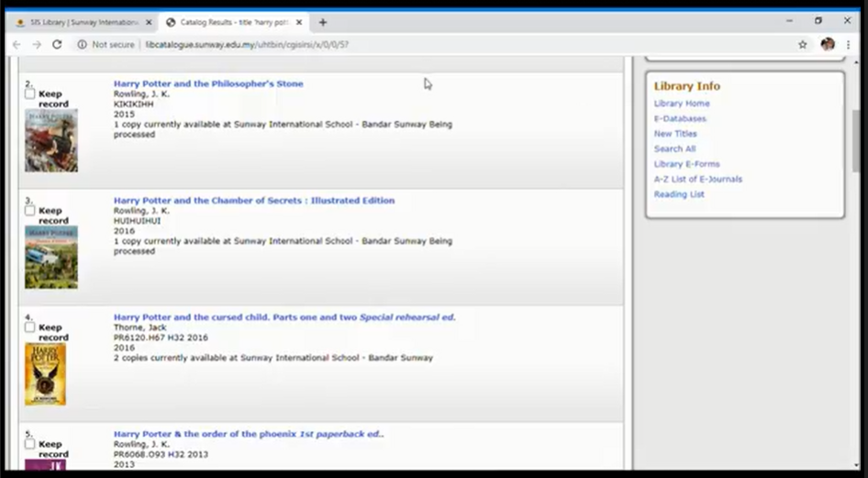
Task: Click the page vertical scrollbar thumb
Action: 856,140
